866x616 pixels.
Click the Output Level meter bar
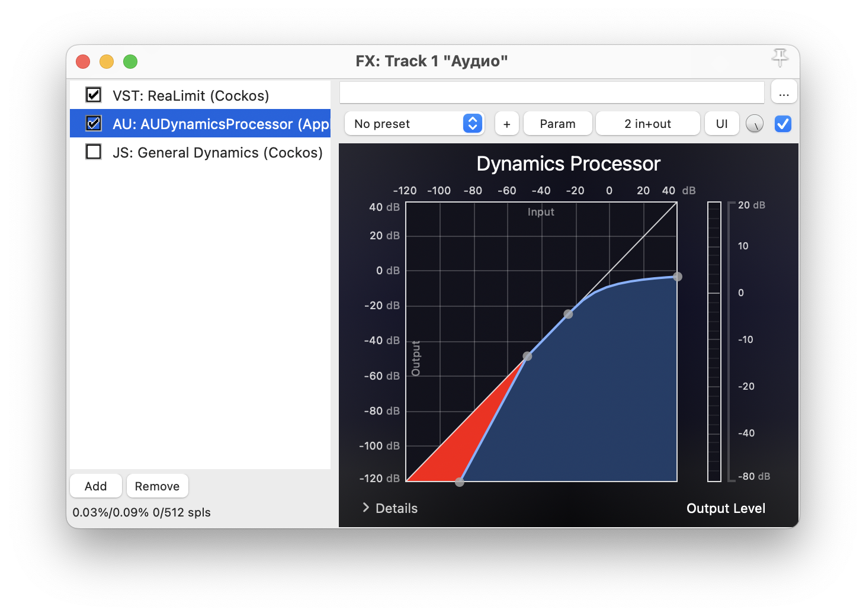[x=714, y=342]
